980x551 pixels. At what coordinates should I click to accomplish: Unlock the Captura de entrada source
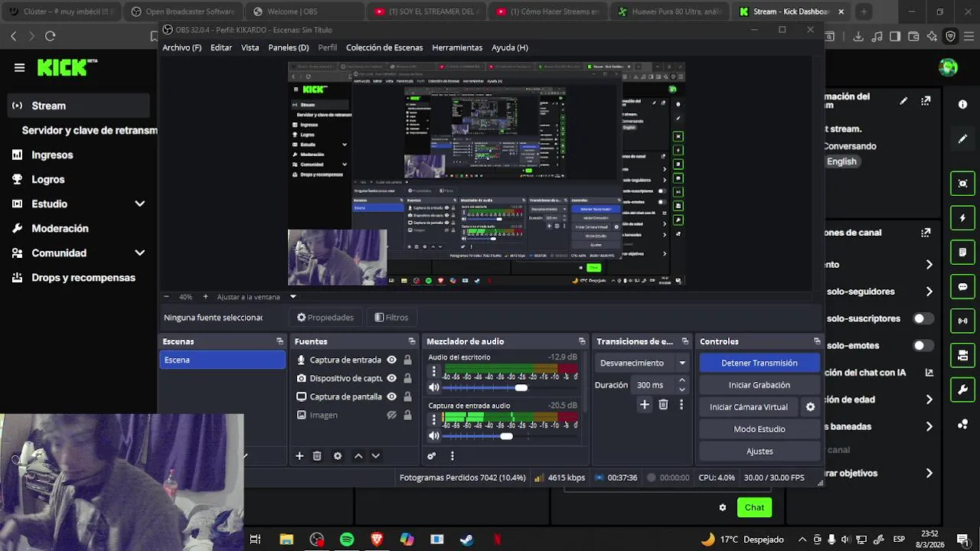pyautogui.click(x=407, y=360)
